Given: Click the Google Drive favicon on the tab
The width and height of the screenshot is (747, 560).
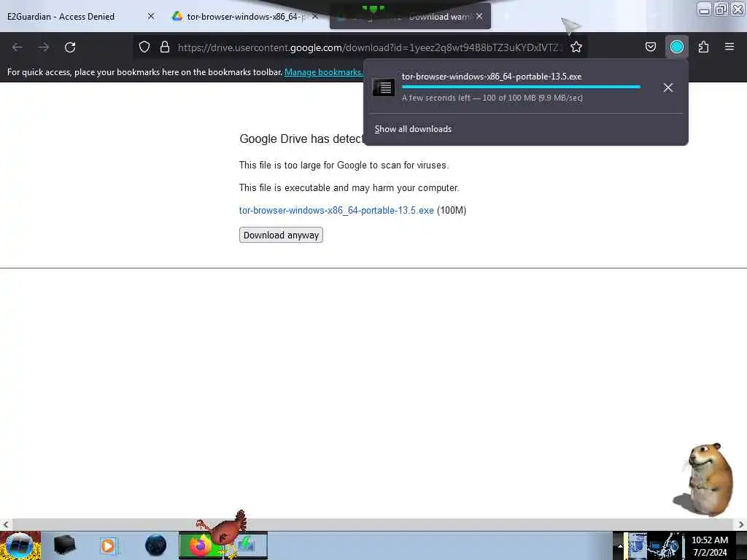Looking at the screenshot, I should [177, 16].
